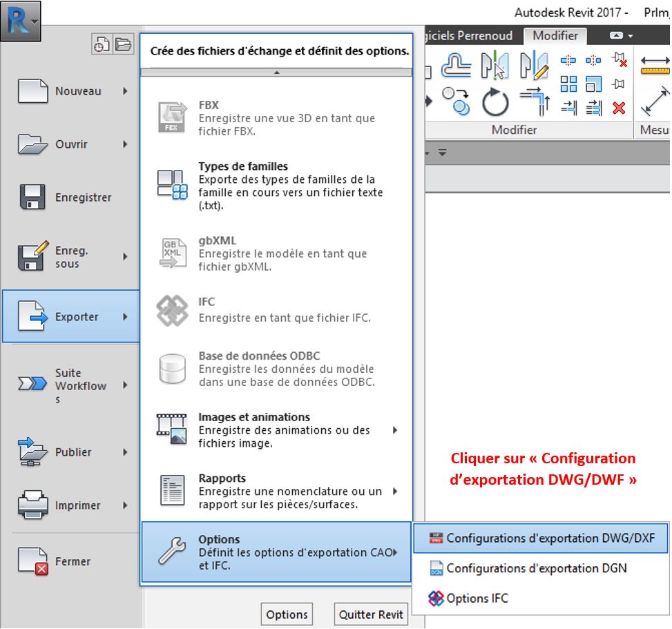Click the Quitter Revit button
This screenshot has width=672, height=629.
371,615
